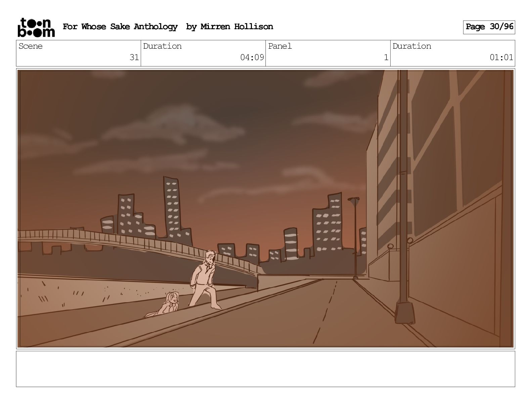Click the Toon Boom logo
Screen dimensions: 532x411
click(x=36, y=27)
